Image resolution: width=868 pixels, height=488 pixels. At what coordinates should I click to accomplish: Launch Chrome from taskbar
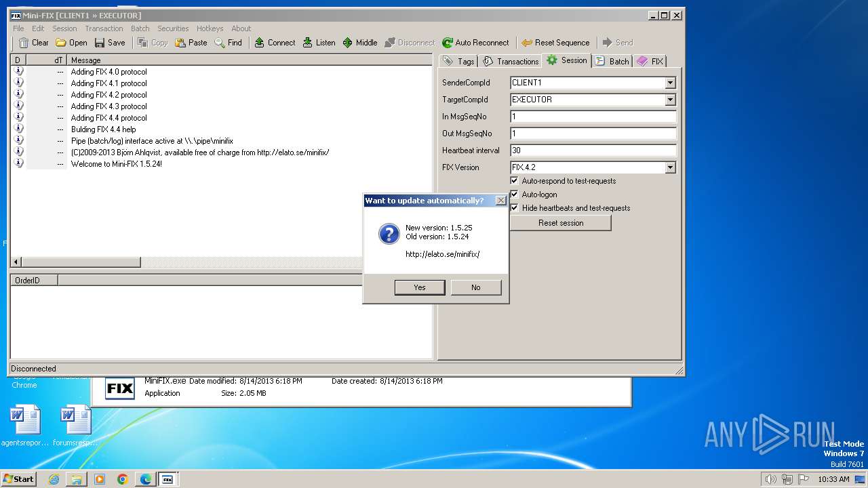click(123, 479)
